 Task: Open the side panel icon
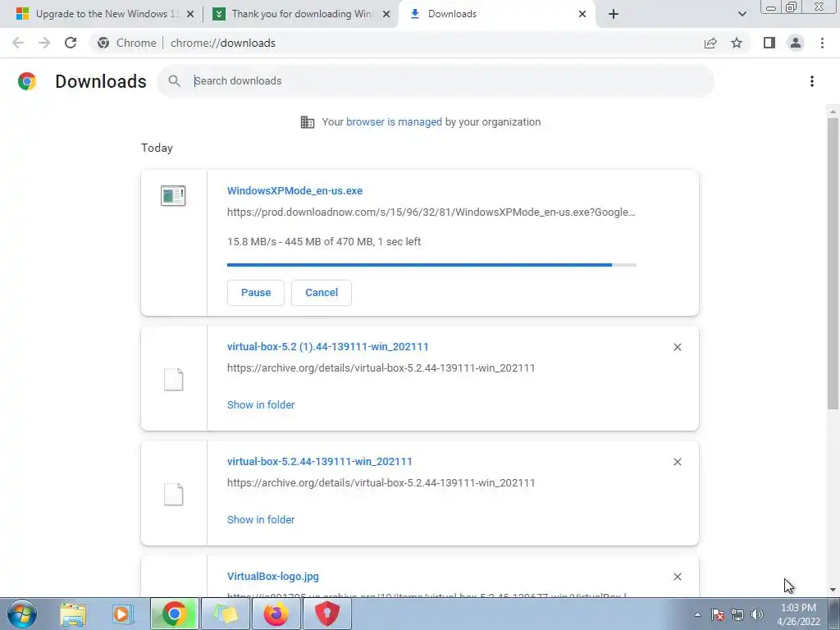tap(769, 43)
